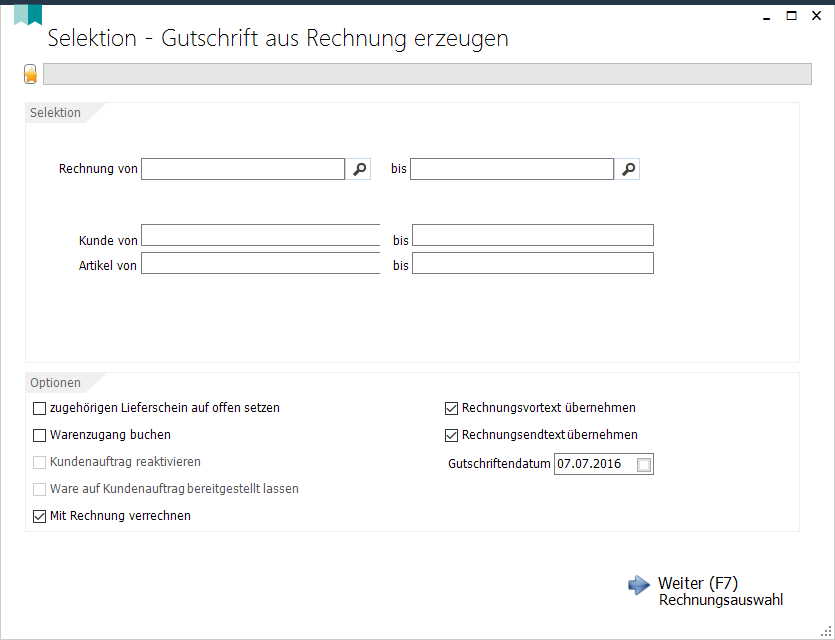The height and width of the screenshot is (640, 835).
Task: Focus the Rechnung von input field
Action: click(243, 169)
